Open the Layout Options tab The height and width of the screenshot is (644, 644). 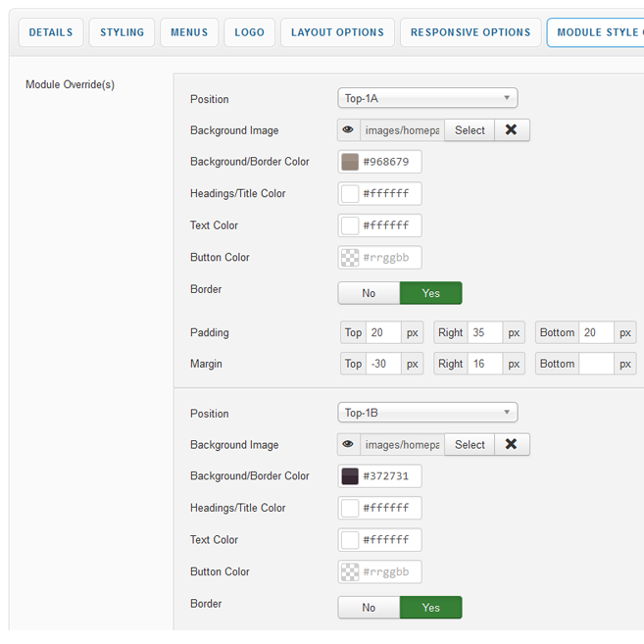coord(337,32)
